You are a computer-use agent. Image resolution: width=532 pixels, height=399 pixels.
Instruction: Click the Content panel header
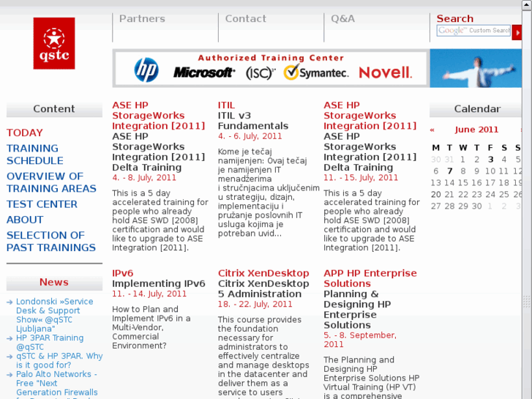(x=54, y=109)
